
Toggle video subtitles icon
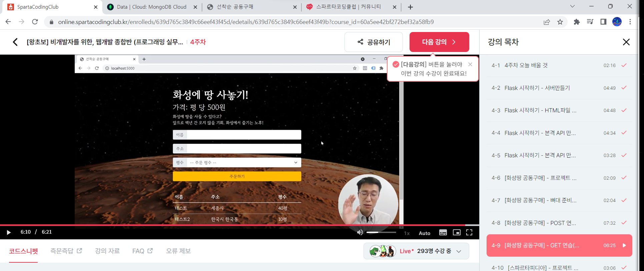pyautogui.click(x=443, y=233)
